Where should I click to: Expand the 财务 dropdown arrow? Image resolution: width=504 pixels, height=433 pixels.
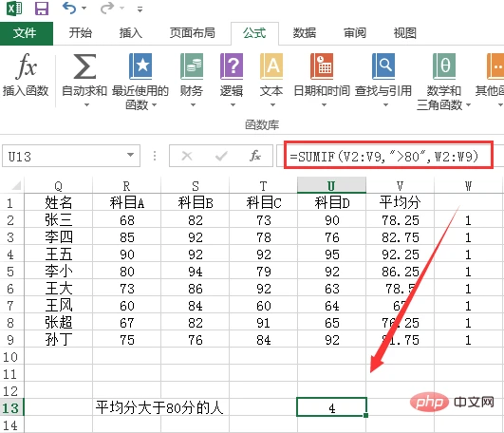pyautogui.click(x=193, y=104)
